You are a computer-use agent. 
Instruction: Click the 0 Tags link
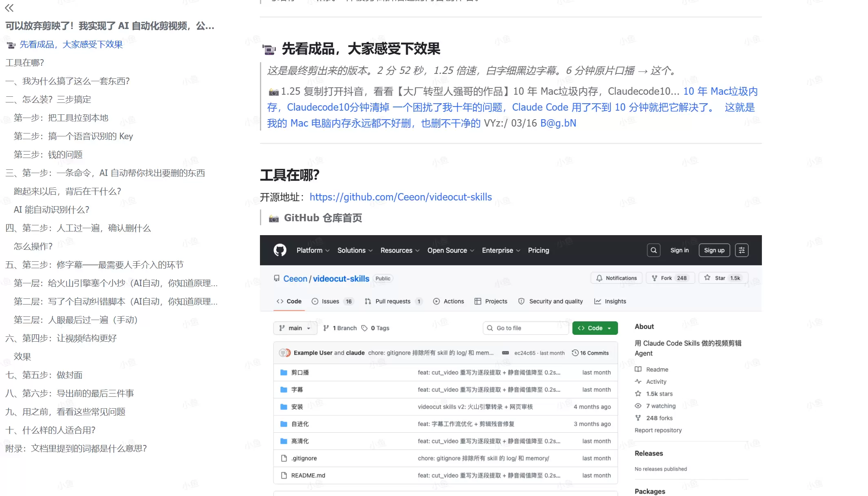tap(375, 328)
